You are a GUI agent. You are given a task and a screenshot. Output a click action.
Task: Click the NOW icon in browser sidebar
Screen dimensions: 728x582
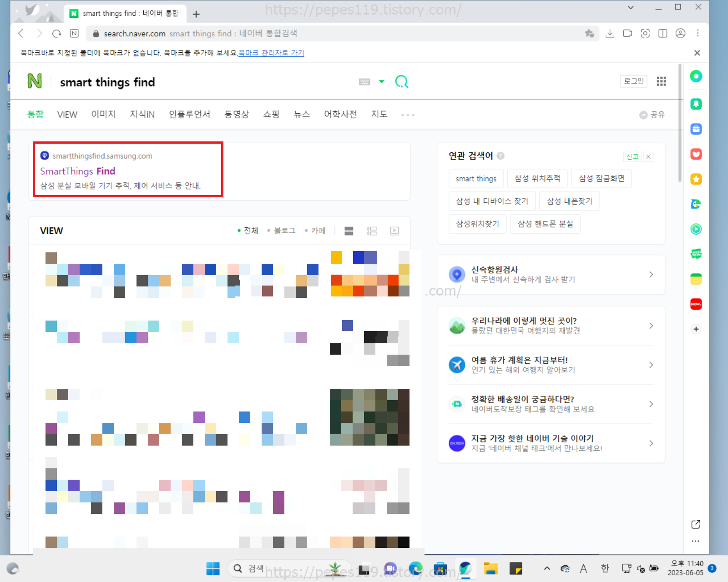tap(696, 304)
